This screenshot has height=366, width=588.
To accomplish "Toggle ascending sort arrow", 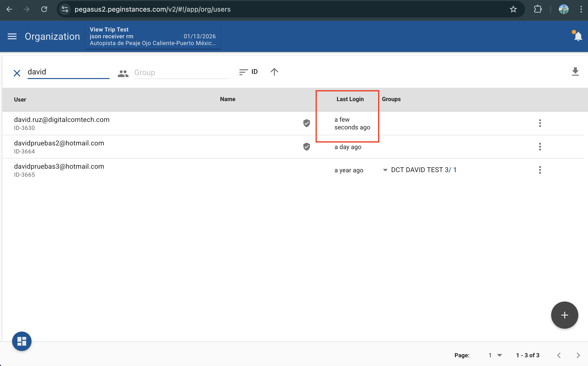I will (x=274, y=72).
